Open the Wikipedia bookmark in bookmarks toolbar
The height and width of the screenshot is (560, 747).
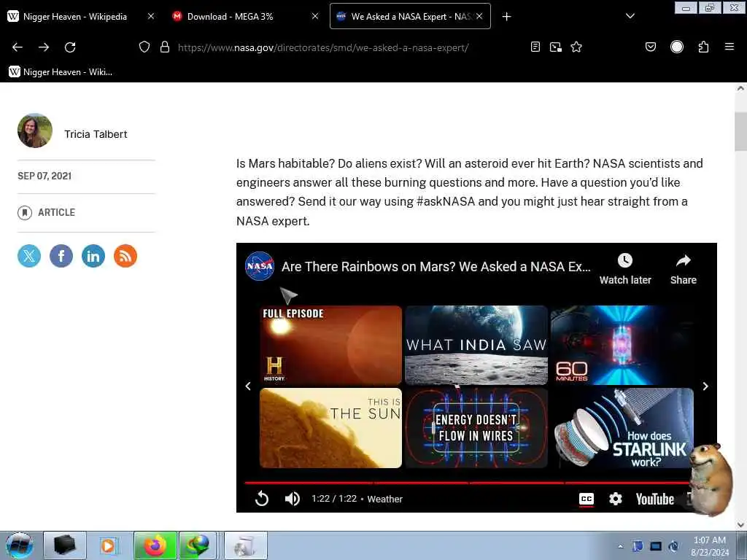tap(61, 72)
